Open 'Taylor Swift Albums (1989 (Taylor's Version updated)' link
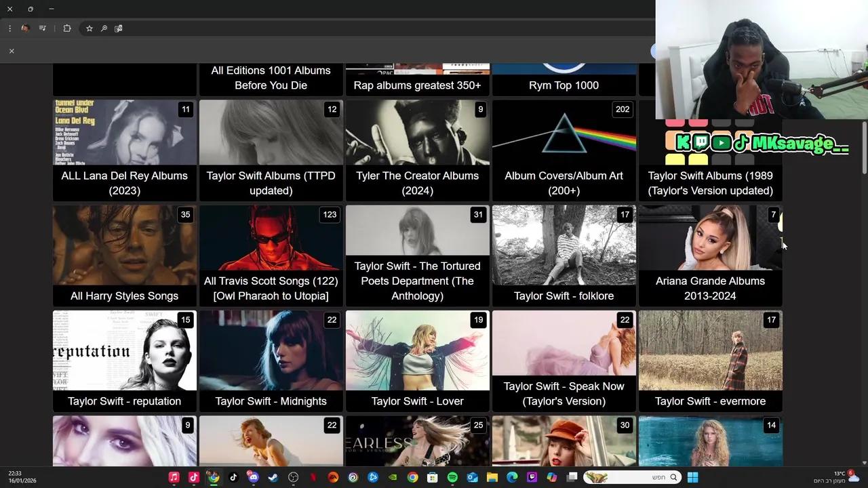This screenshot has height=488, width=868. (x=710, y=183)
